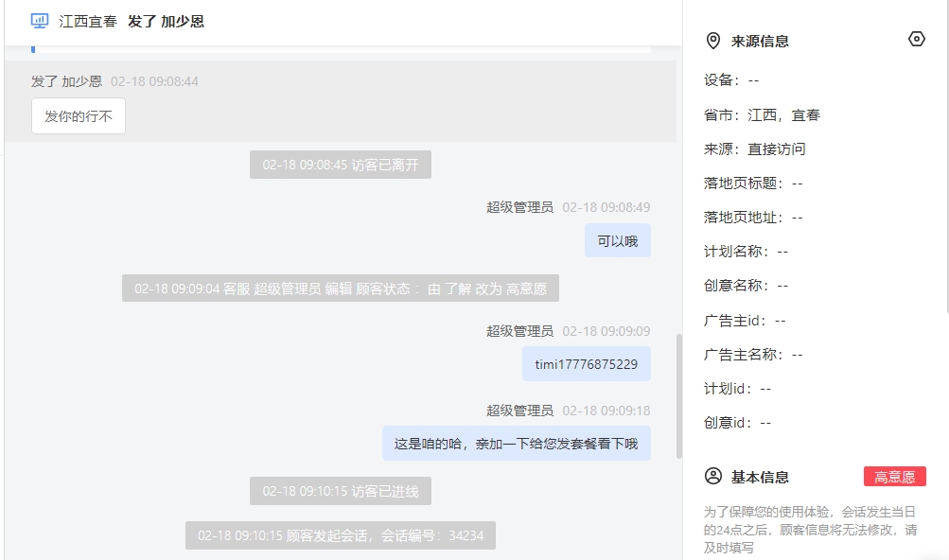
Task: Click the 广告主名称 row
Action: [753, 354]
